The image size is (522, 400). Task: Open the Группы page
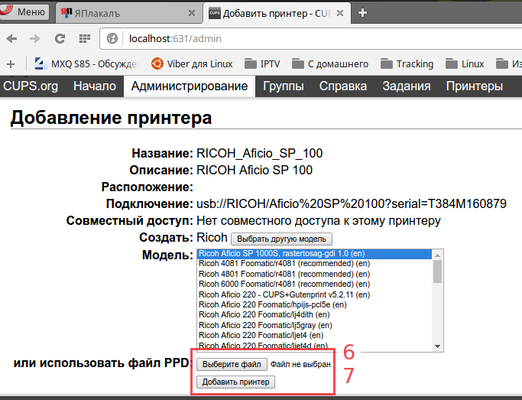click(x=283, y=86)
